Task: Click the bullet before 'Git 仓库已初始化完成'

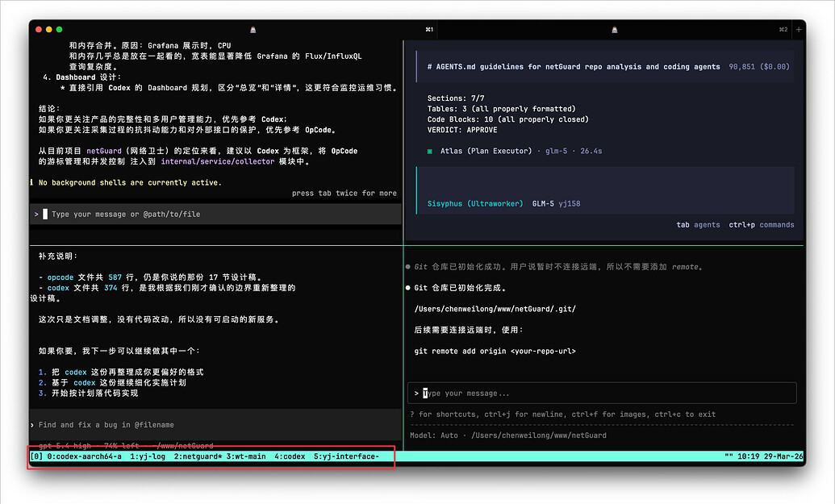Action: (x=408, y=288)
